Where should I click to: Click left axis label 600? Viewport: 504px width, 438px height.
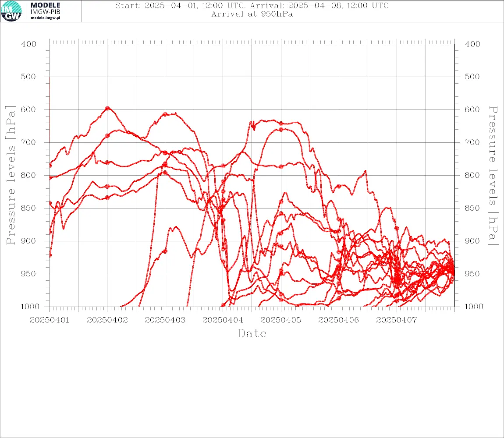click(28, 109)
